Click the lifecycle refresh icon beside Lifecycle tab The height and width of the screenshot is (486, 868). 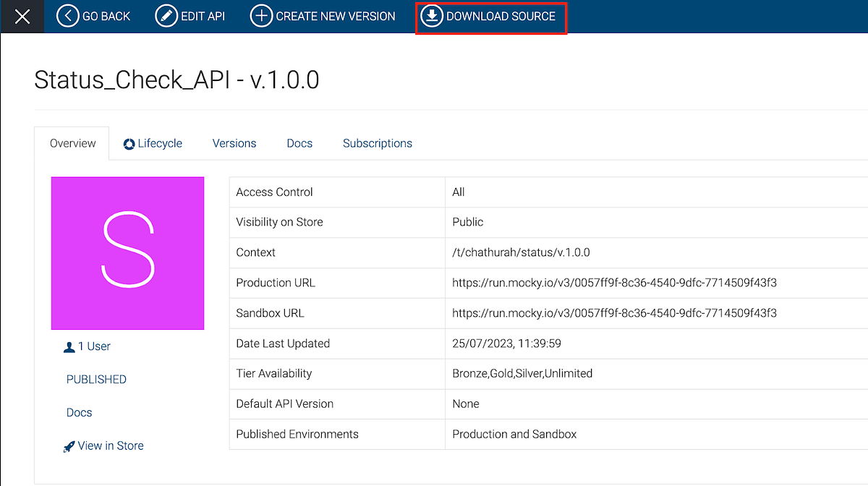coord(129,143)
